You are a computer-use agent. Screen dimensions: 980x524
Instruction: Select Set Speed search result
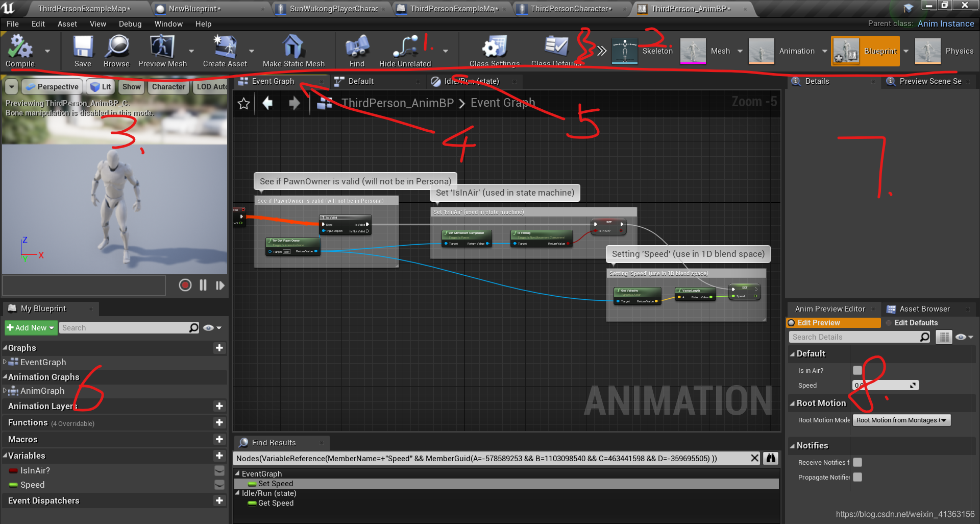coord(506,483)
